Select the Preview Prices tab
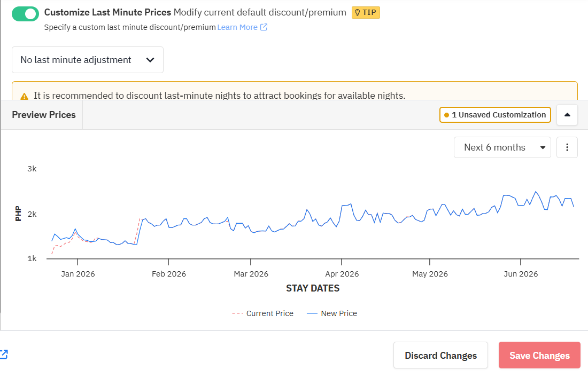This screenshot has width=588, height=378. (44, 115)
